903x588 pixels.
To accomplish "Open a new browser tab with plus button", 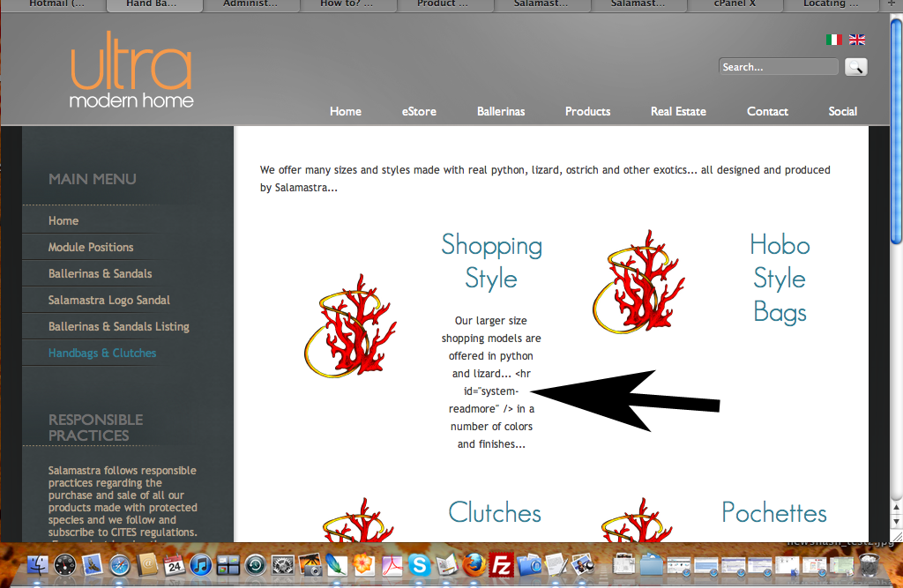I will (x=892, y=4).
